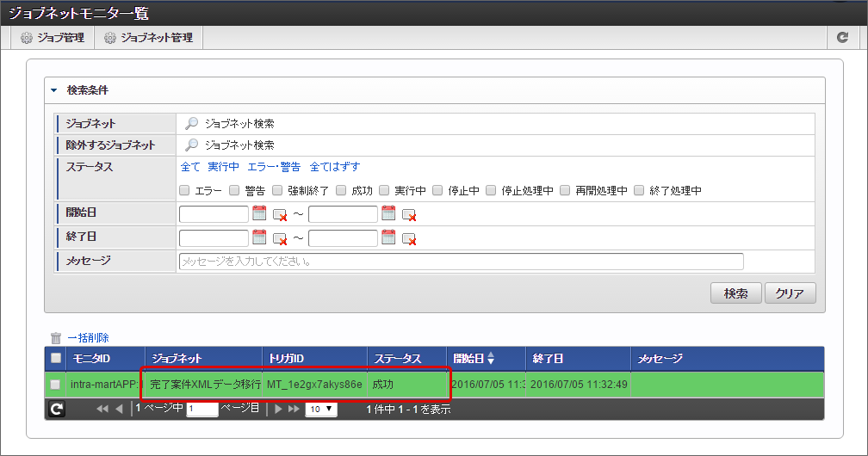
Task: Click the 一括削除 link
Action: click(x=88, y=337)
